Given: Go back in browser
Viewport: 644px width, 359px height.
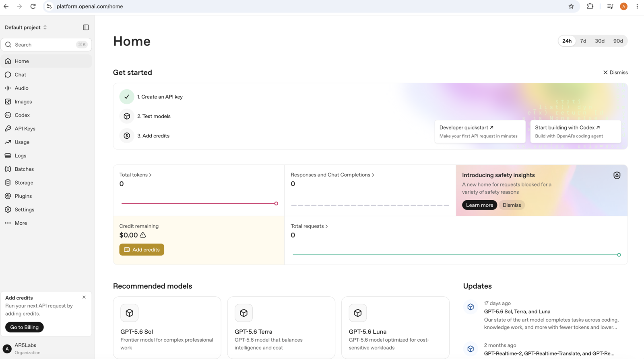Looking at the screenshot, I should (6, 6).
